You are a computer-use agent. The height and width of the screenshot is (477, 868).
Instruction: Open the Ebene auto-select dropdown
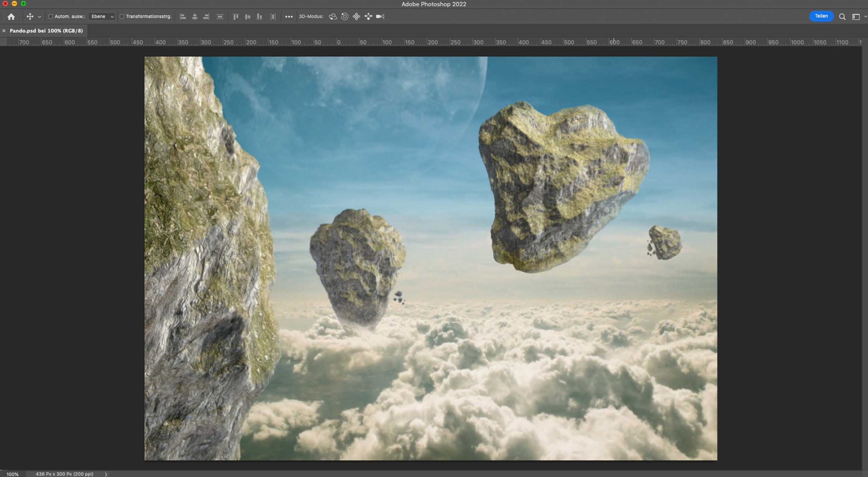pyautogui.click(x=102, y=16)
